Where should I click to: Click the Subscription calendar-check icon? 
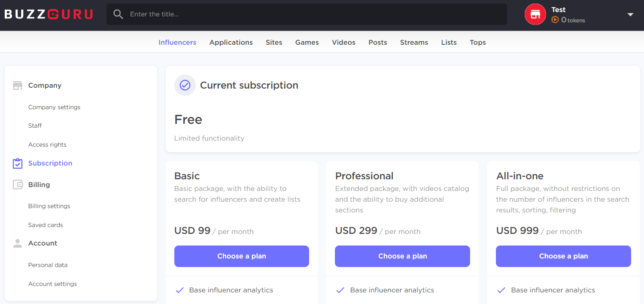tap(18, 163)
